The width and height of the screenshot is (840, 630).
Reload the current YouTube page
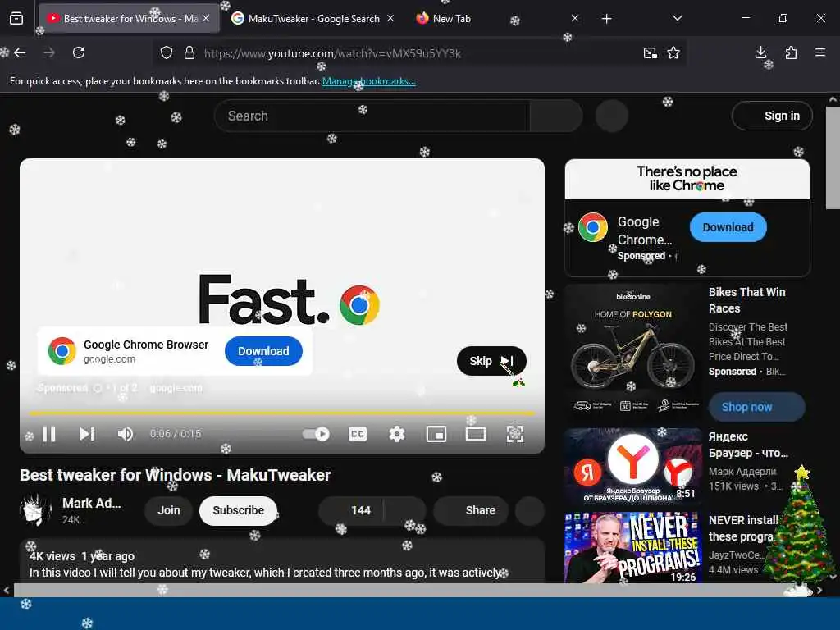tap(79, 52)
